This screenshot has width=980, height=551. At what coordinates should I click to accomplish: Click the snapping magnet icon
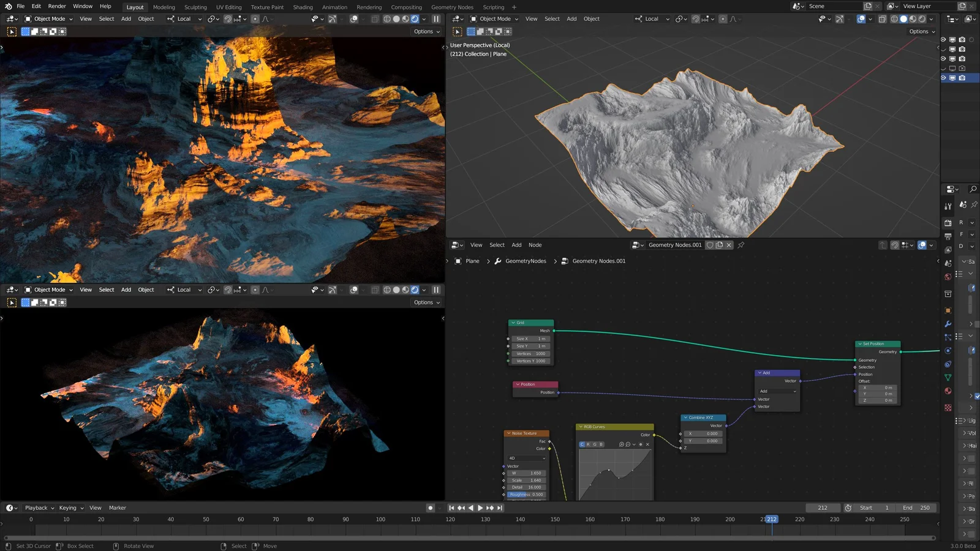click(x=228, y=19)
